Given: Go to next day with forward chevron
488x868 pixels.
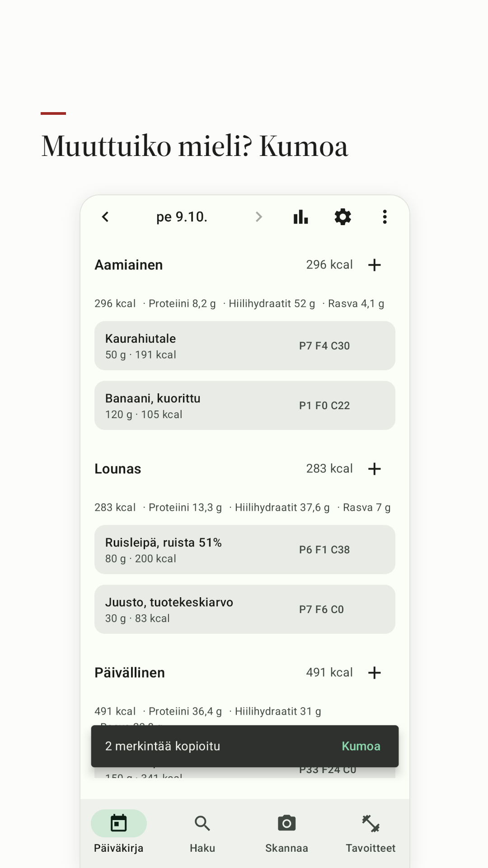Looking at the screenshot, I should tap(258, 217).
